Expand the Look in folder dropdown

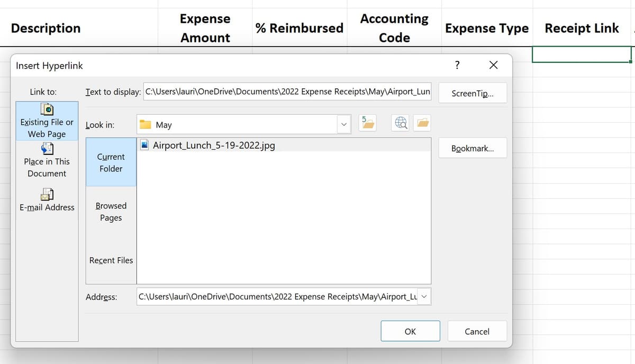coord(343,125)
